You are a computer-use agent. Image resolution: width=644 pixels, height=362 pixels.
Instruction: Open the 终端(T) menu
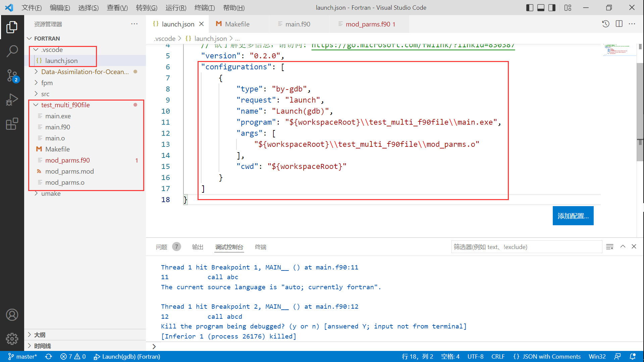[x=204, y=8]
